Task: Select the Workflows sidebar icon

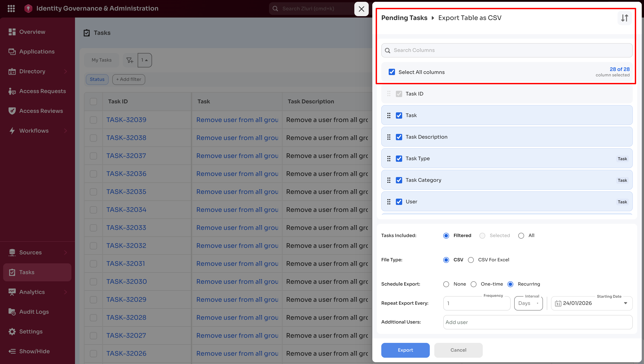Action: tap(12, 130)
